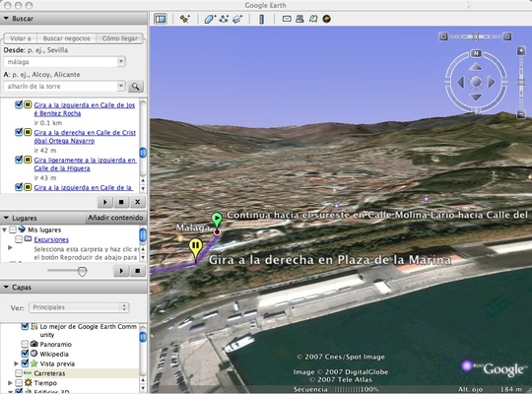The width and height of the screenshot is (532, 394).
Task: Uncheck the 'Calle de Jos é Benitez Rocha' step
Action: [x=19, y=104]
